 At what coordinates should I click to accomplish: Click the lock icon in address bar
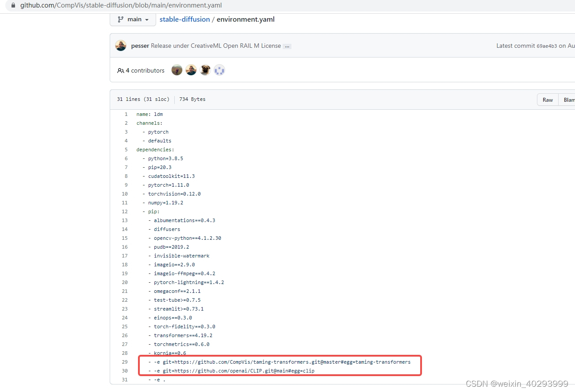(13, 5)
